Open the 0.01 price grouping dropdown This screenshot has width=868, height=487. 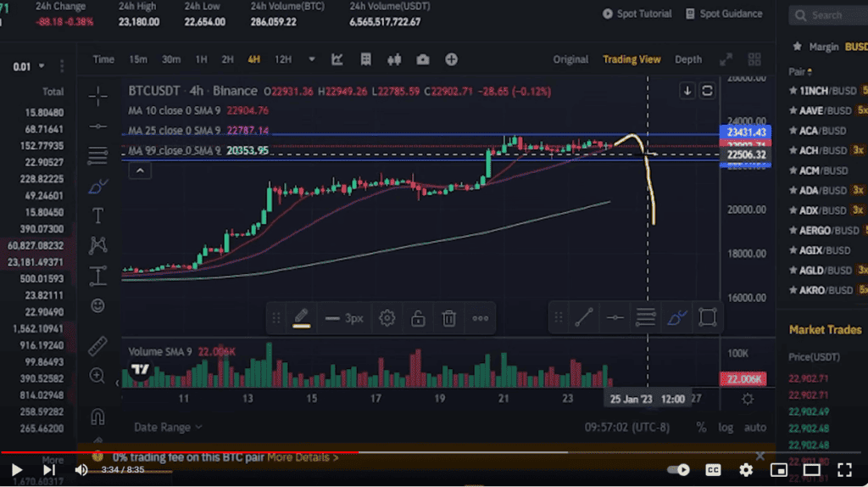tap(29, 66)
